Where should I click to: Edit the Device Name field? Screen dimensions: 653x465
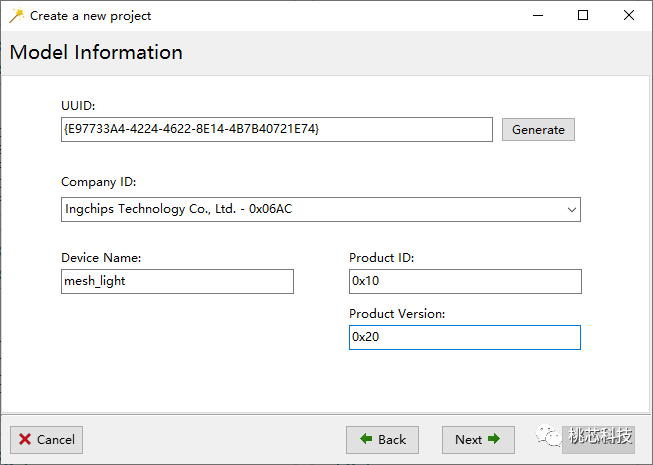177,281
